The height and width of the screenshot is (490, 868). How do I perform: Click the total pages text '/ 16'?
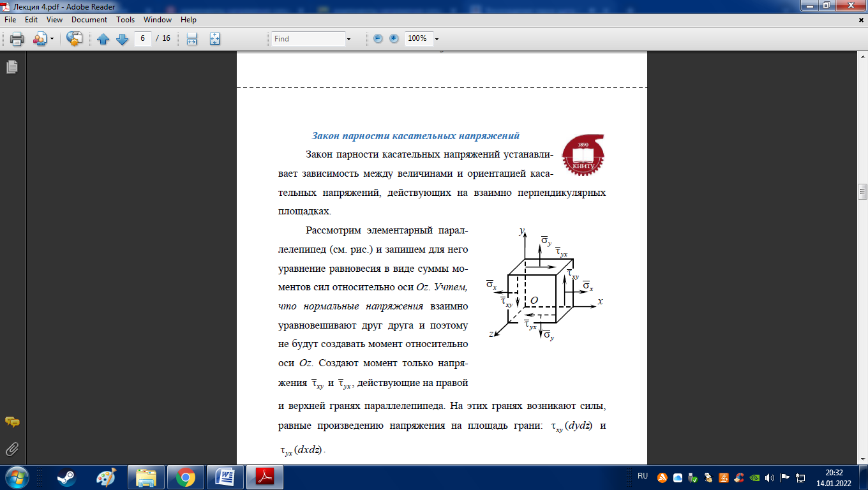(163, 38)
